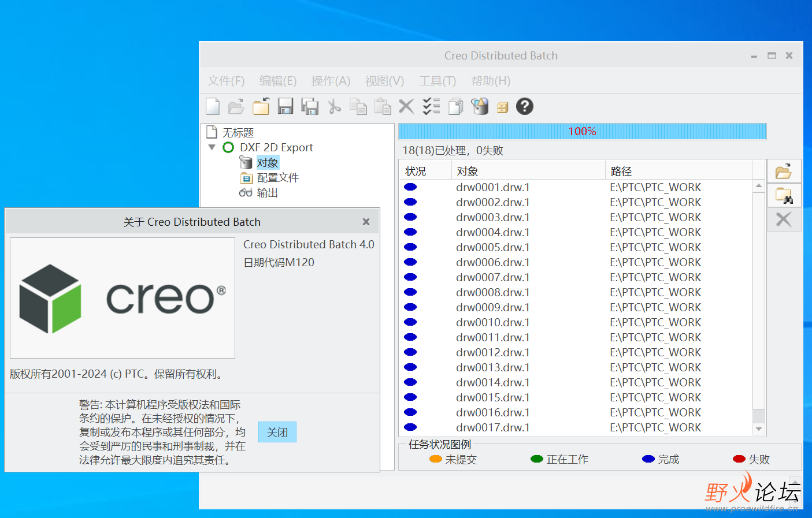Click the blue status dot of drw0001.drw.1
This screenshot has width=812, height=518.
point(410,187)
